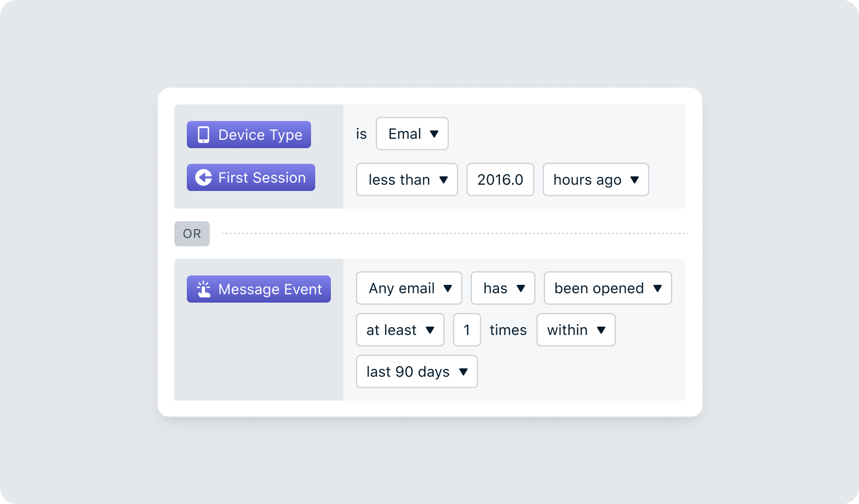859x504 pixels.
Task: Expand the 'less than' comparison dropdown
Action: [407, 179]
